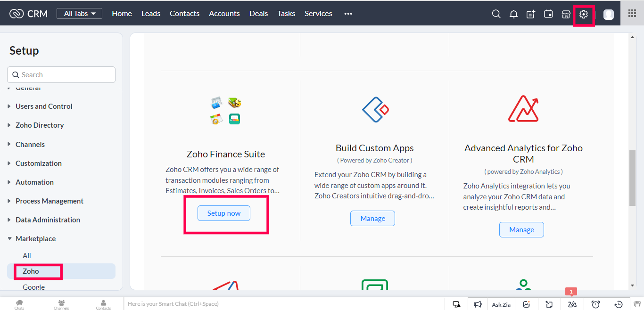644x310 pixels.
Task: Open the Marketplace store icon
Action: point(566,14)
